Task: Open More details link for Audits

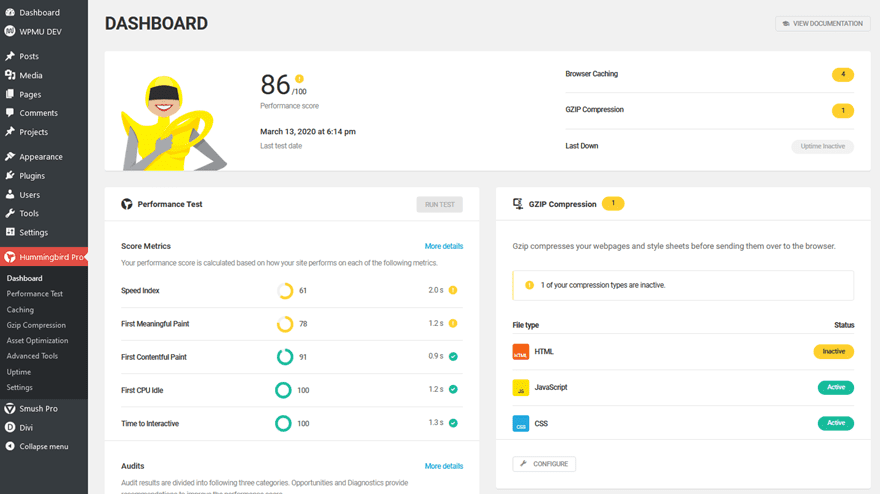Action: pos(443,466)
